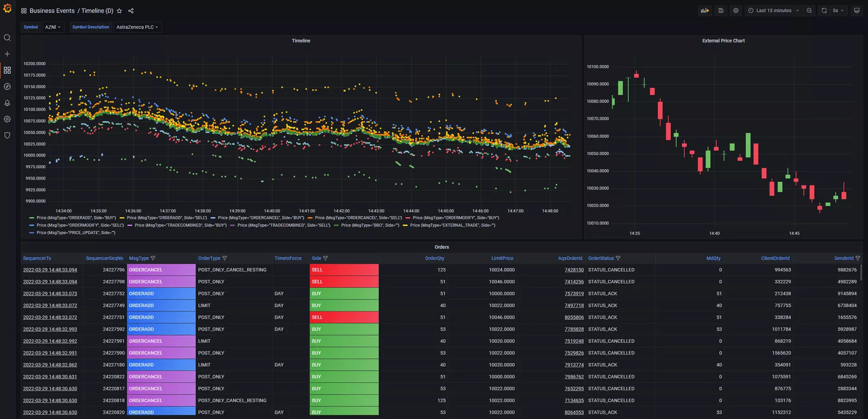The image size is (868, 419).
Task: Open the MsgType column filter funnel
Action: click(153, 258)
